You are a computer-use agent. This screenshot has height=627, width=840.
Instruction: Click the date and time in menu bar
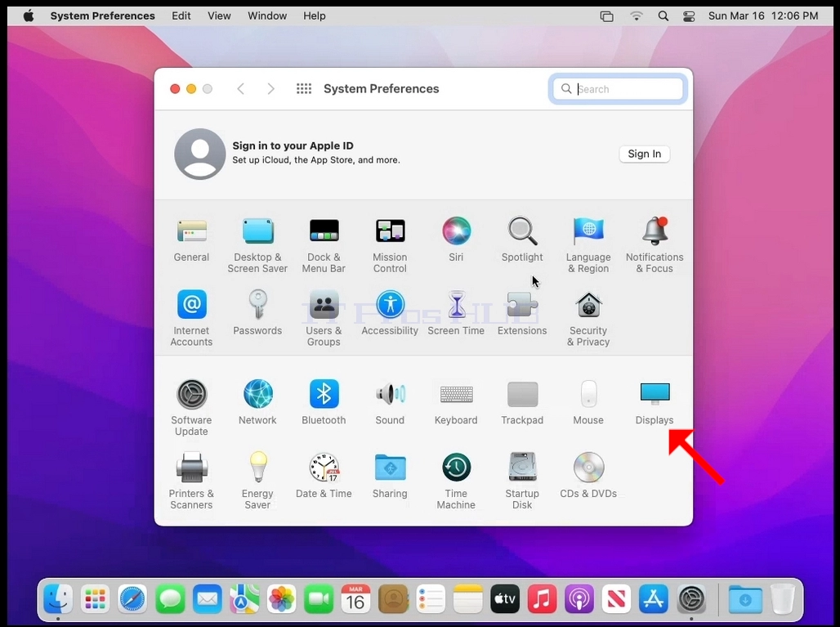pos(763,16)
